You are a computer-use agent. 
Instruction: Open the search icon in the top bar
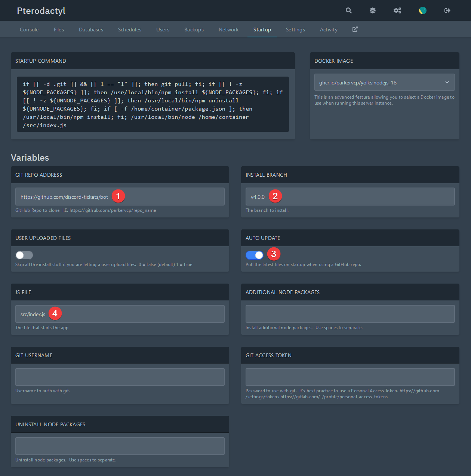click(348, 10)
